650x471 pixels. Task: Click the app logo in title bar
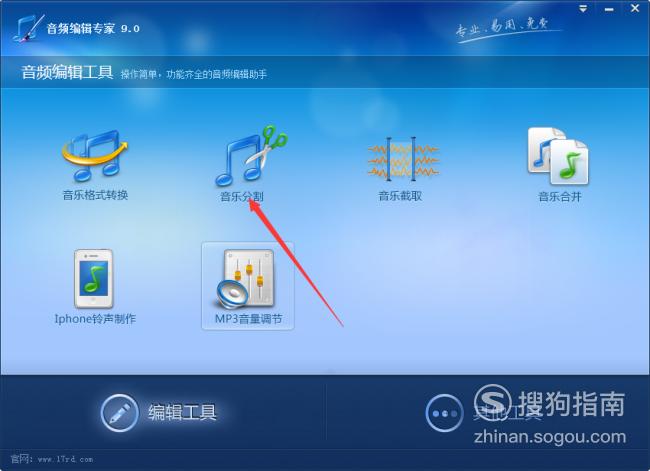28,27
